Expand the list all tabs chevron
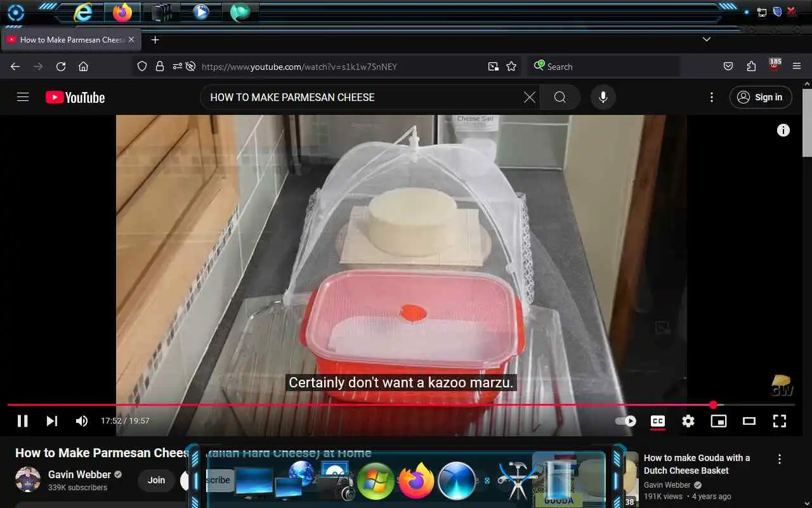This screenshot has width=812, height=508. click(x=707, y=39)
